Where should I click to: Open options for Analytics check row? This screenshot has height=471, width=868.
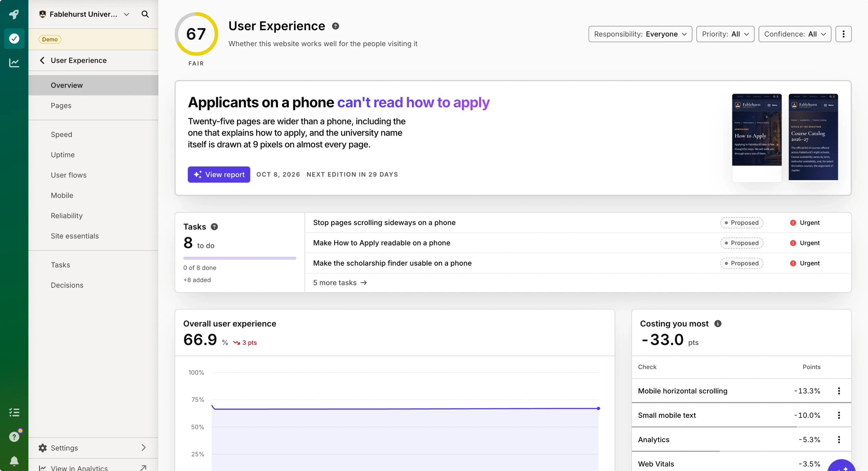click(x=839, y=439)
